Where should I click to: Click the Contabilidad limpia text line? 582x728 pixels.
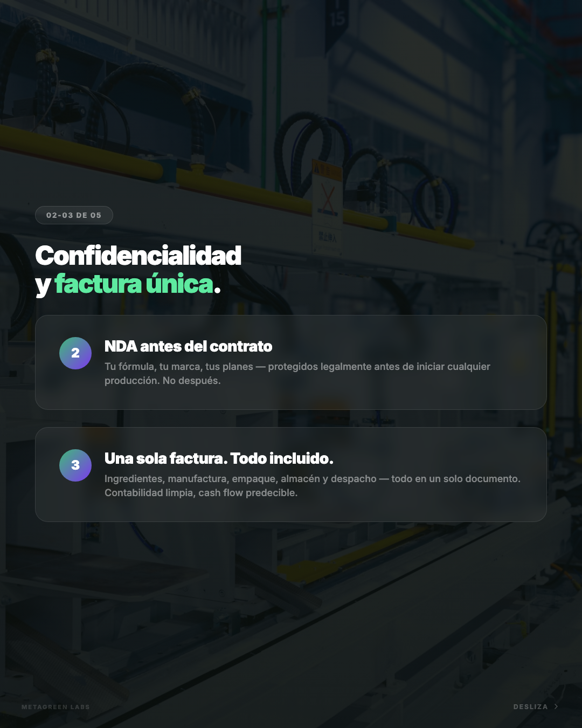click(201, 492)
